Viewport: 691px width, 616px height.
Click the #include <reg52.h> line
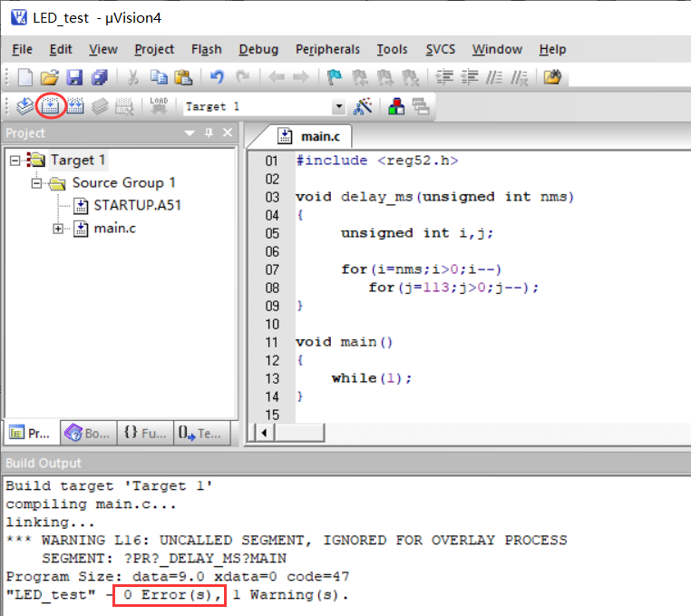tap(377, 161)
